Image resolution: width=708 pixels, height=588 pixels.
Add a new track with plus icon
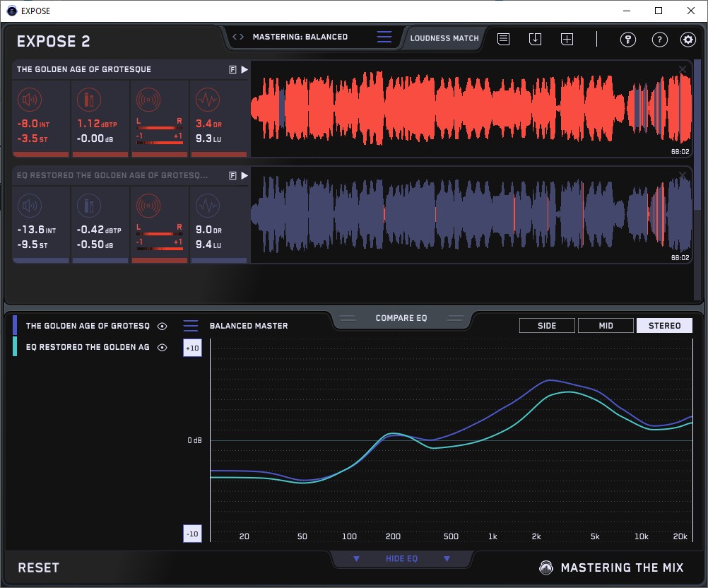pos(567,39)
